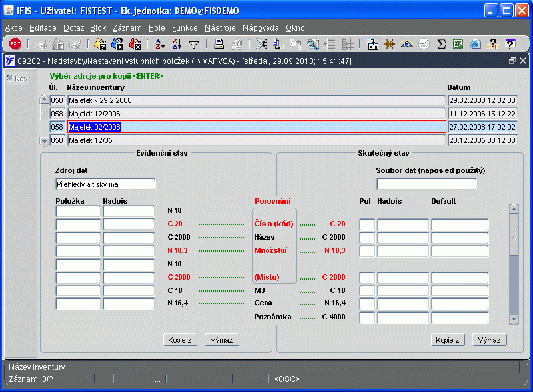Click the Skutečný stav scrollbar thumb
533x392 pixels.
point(514,234)
